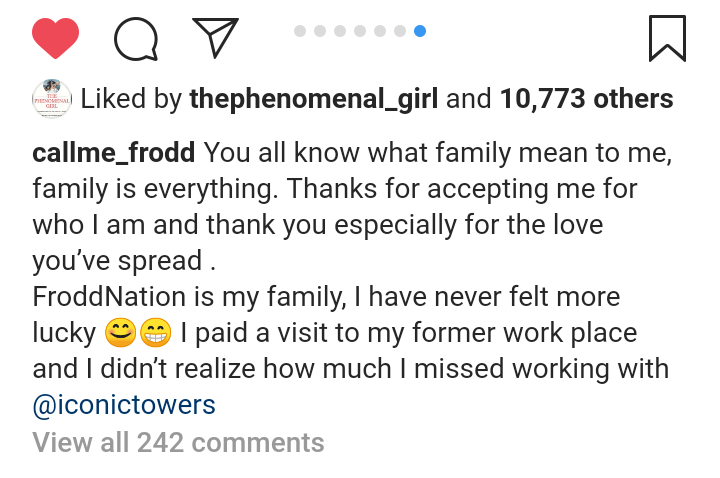Open thephenomenal_girl profile picture thumbnail
Screen dimensions: 720x478
[x=52, y=99]
